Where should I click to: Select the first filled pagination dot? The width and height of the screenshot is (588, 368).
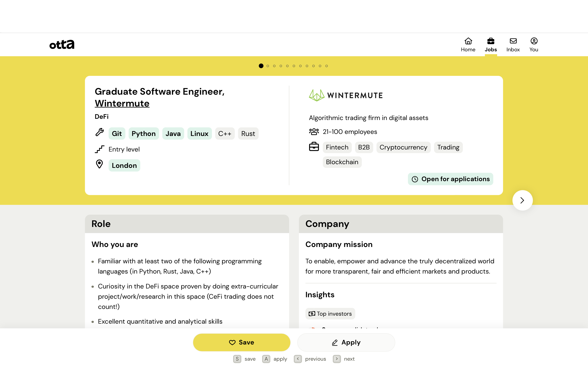[x=261, y=66]
